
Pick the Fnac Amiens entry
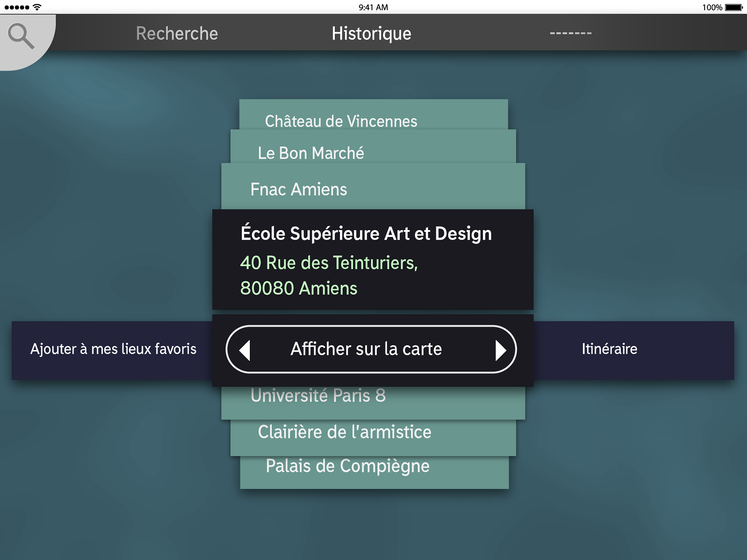(373, 186)
